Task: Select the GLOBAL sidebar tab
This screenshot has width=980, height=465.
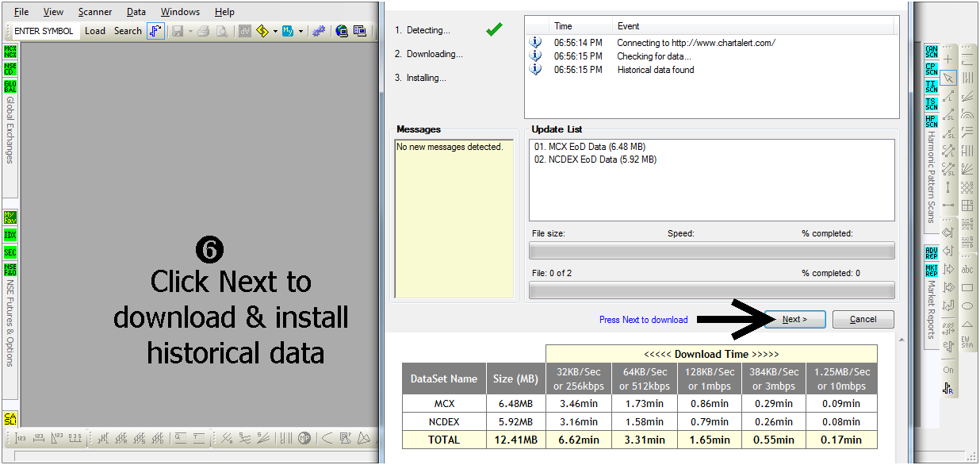Action: (10, 86)
